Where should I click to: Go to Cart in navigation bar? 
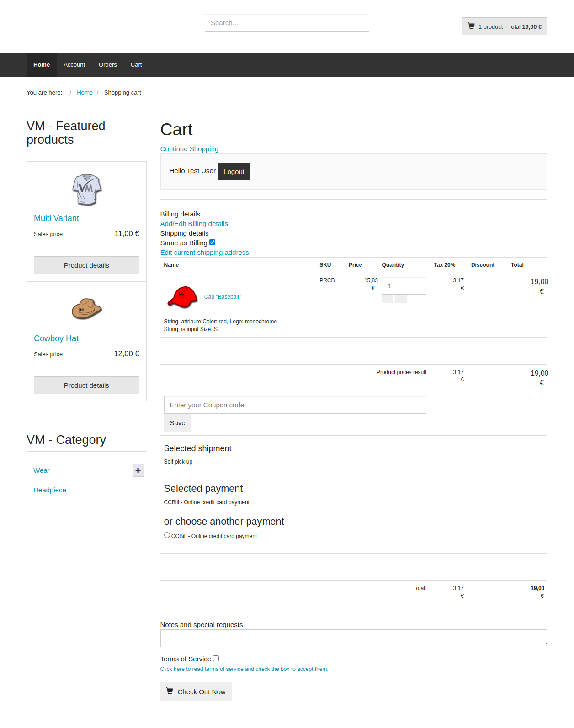click(136, 65)
